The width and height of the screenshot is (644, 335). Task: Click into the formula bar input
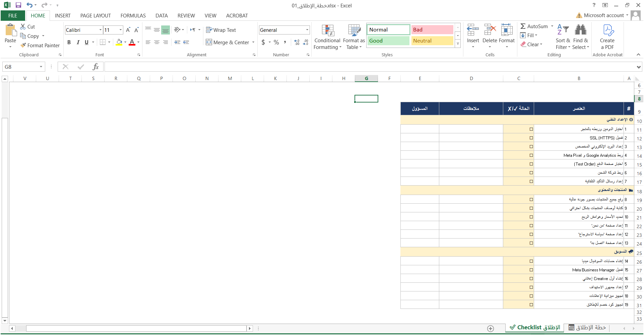click(370, 67)
